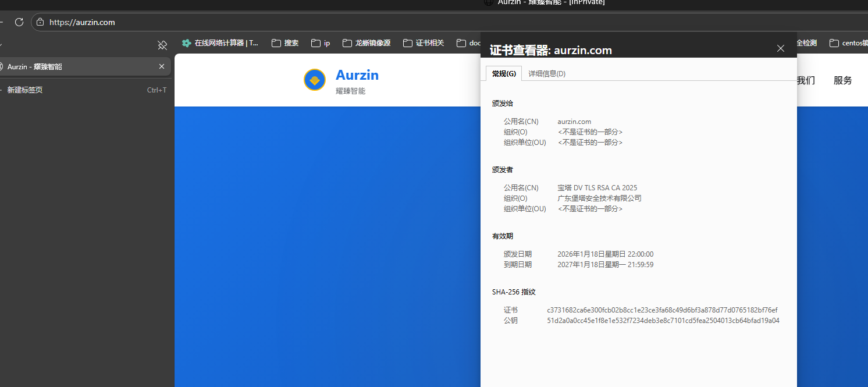Click the 服务 navigation link
Image resolution: width=868 pixels, height=387 pixels.
(842, 80)
